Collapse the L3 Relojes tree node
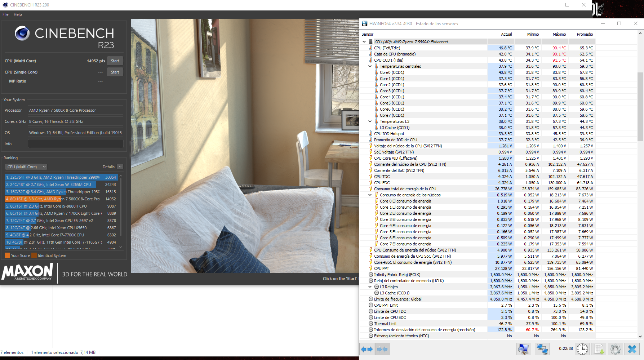Screen dimensions: 644x360 pos(370,287)
